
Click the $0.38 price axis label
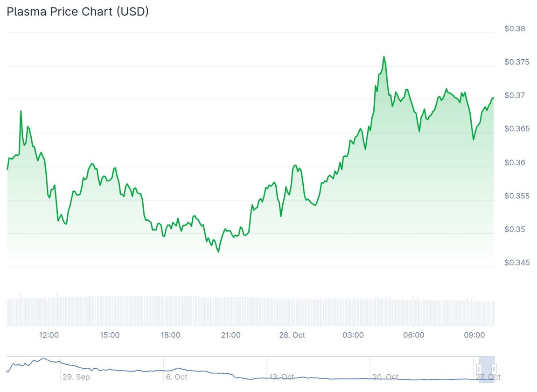(x=515, y=28)
